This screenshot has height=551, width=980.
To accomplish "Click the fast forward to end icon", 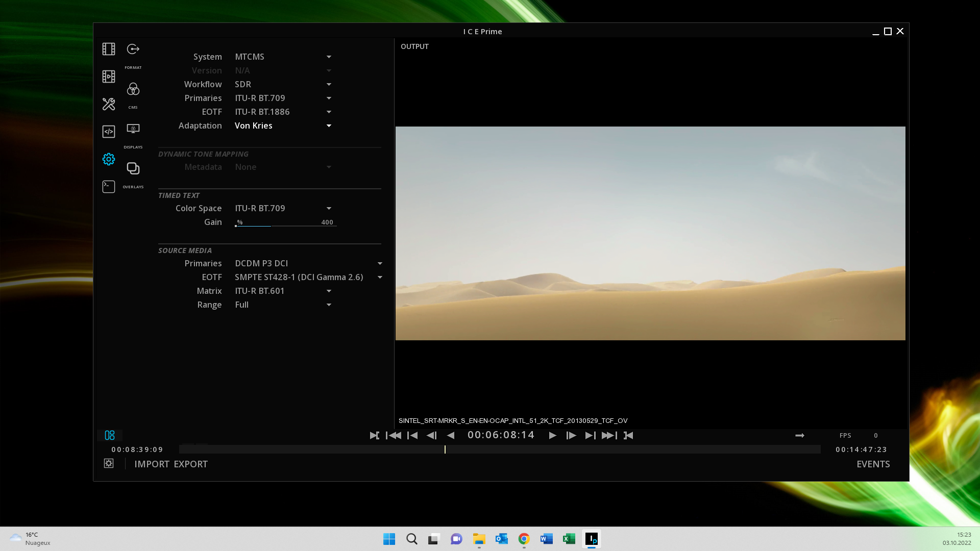I will coord(609,435).
